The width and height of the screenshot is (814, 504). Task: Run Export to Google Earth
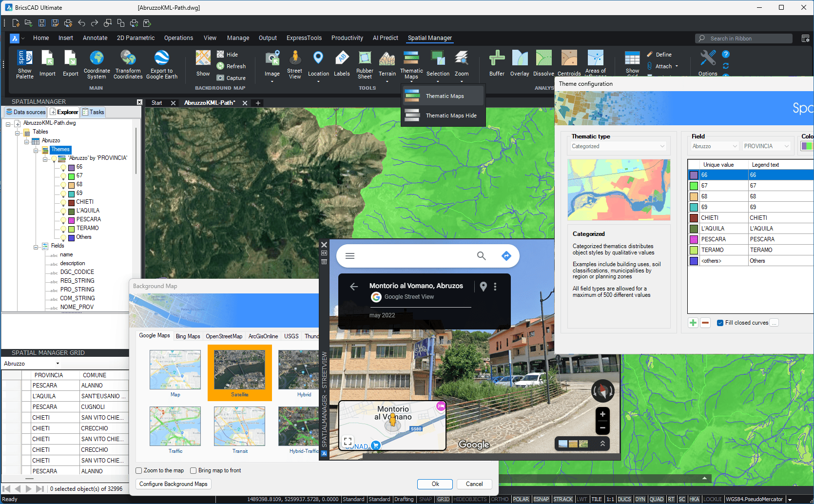click(161, 64)
